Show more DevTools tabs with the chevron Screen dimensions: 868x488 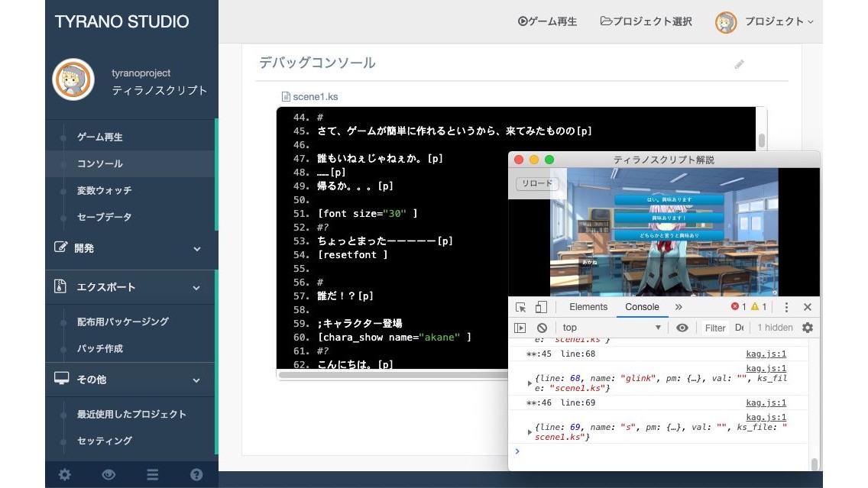679,307
